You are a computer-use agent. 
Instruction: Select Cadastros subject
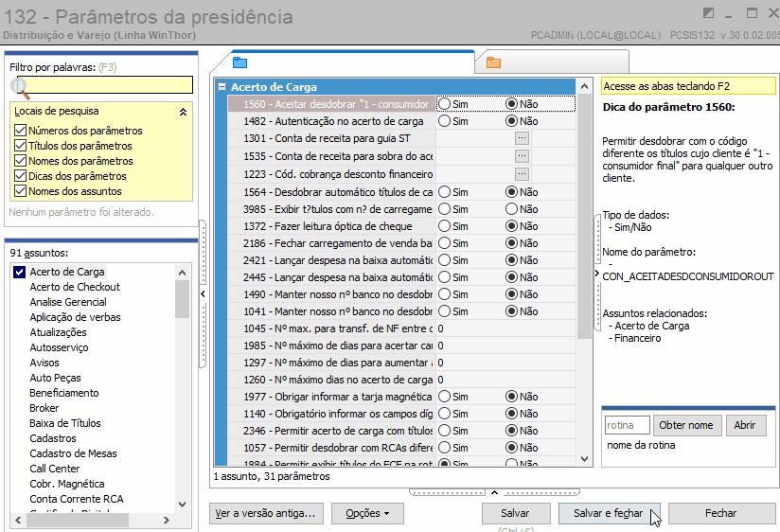tap(53, 438)
